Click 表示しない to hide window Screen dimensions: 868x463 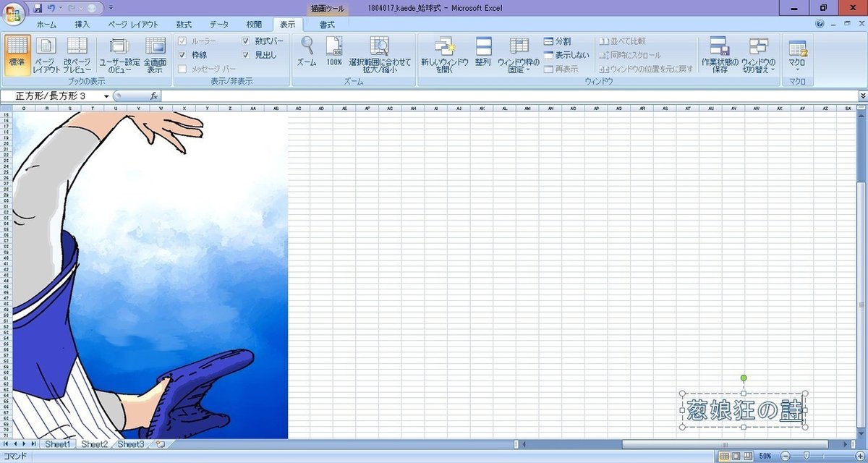pos(566,55)
